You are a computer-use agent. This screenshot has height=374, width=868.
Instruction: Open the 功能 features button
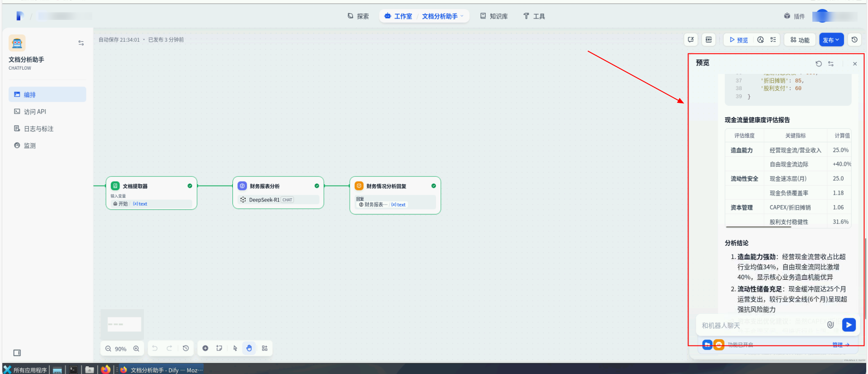pyautogui.click(x=800, y=40)
